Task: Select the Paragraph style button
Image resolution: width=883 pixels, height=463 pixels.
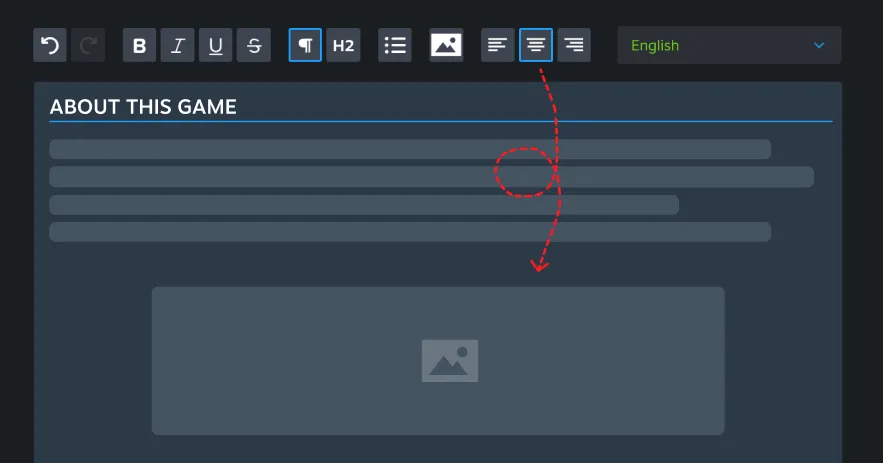Action: (x=305, y=45)
